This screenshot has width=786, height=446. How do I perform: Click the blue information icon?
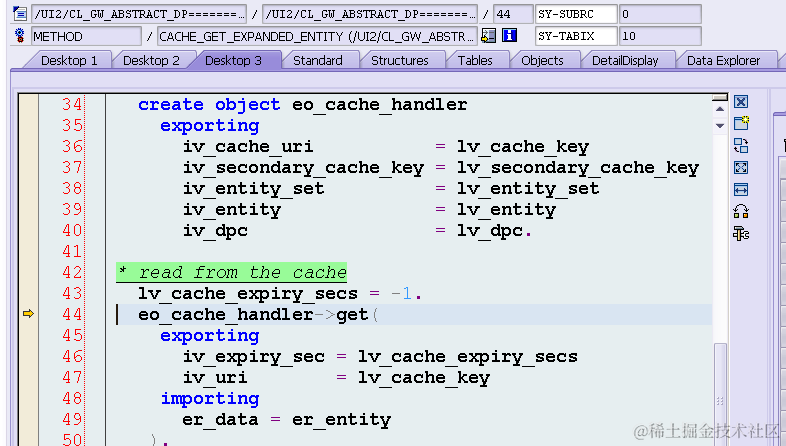pos(509,36)
